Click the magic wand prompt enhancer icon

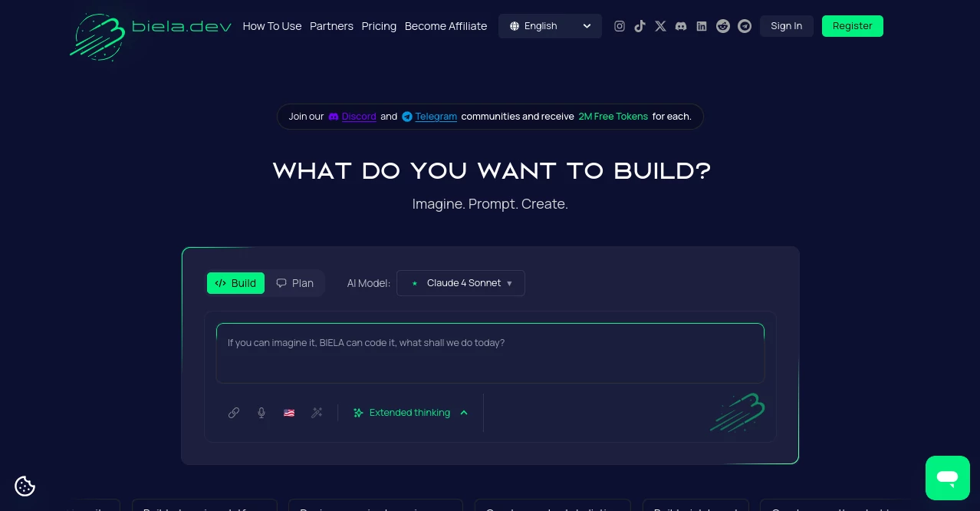317,413
